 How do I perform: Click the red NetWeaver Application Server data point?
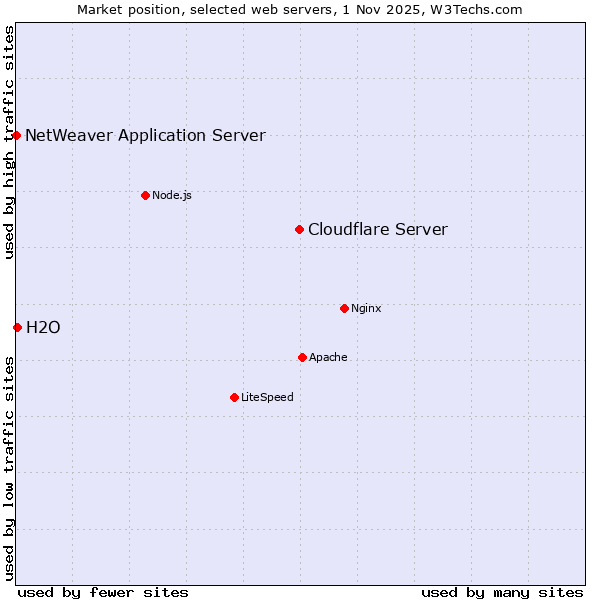17,135
